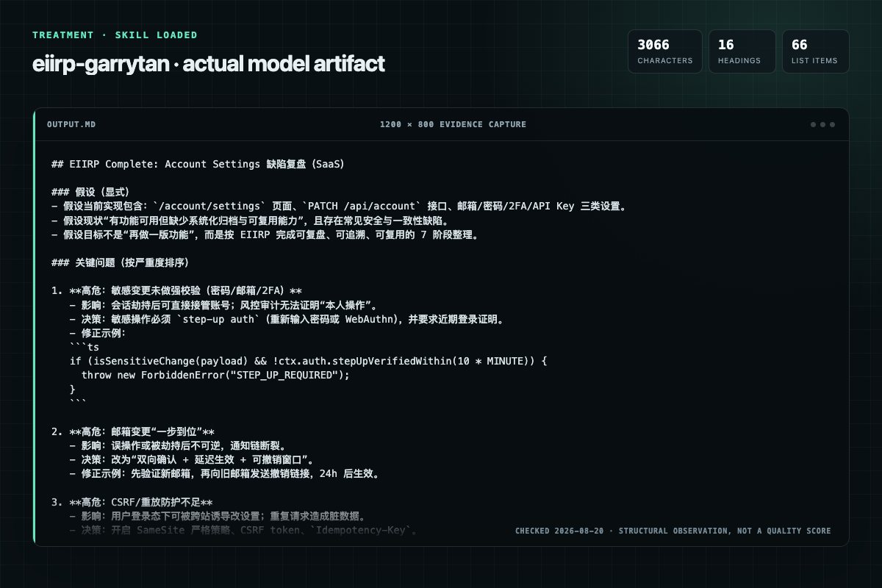The height and width of the screenshot is (588, 882).
Task: Click item 3 '高危：CSRF/重放防护不足'
Action: tap(132, 502)
